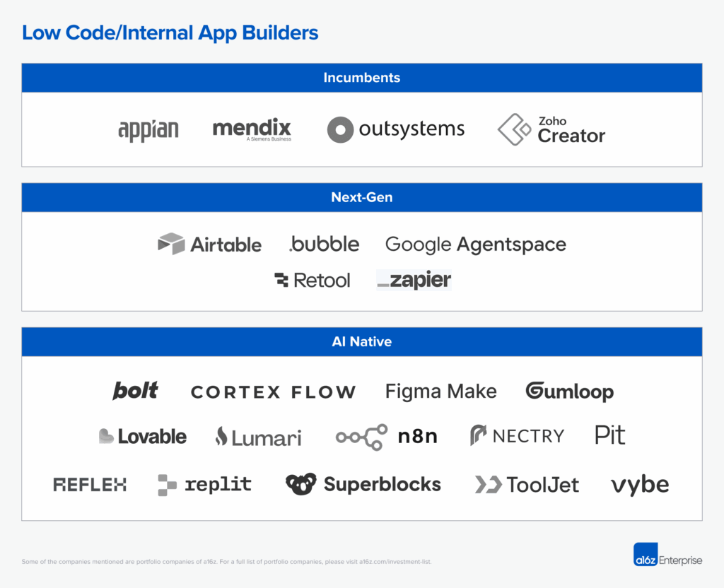Select the Airtable diamond logo icon

(169, 244)
